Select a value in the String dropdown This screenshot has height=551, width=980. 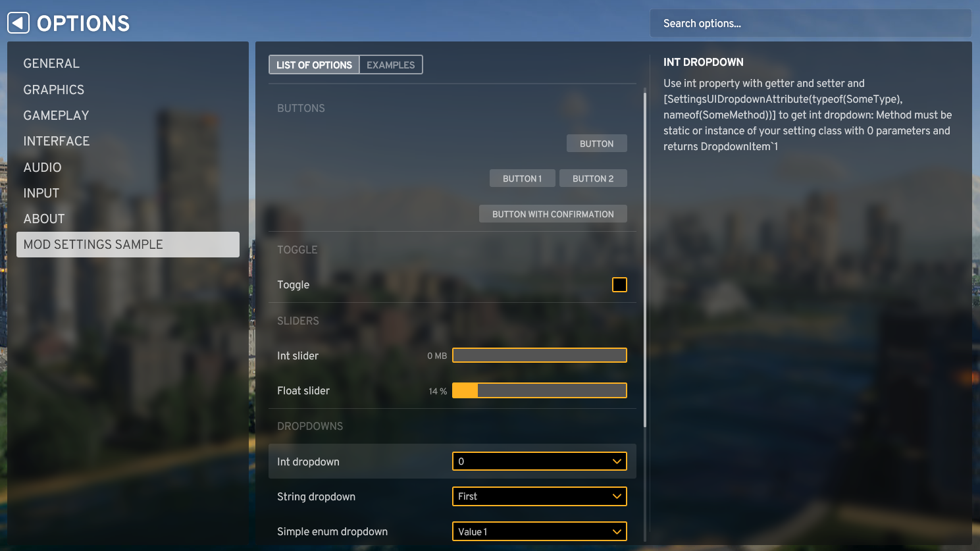(x=539, y=496)
